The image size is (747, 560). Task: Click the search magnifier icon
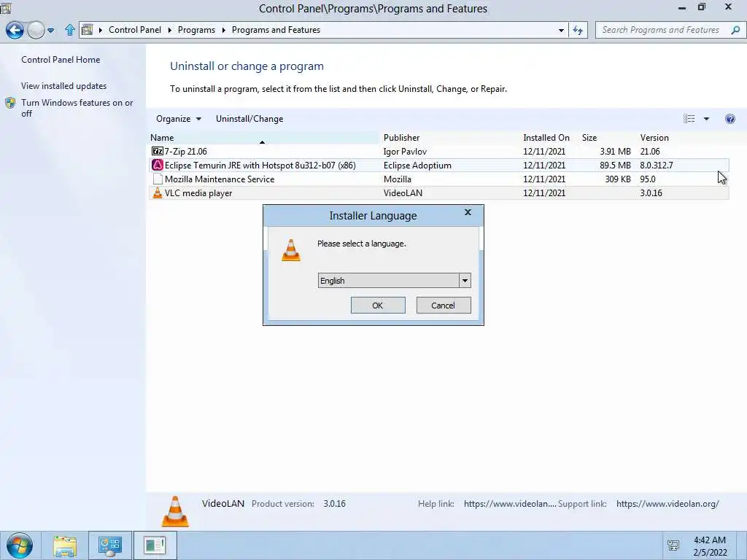click(x=735, y=30)
